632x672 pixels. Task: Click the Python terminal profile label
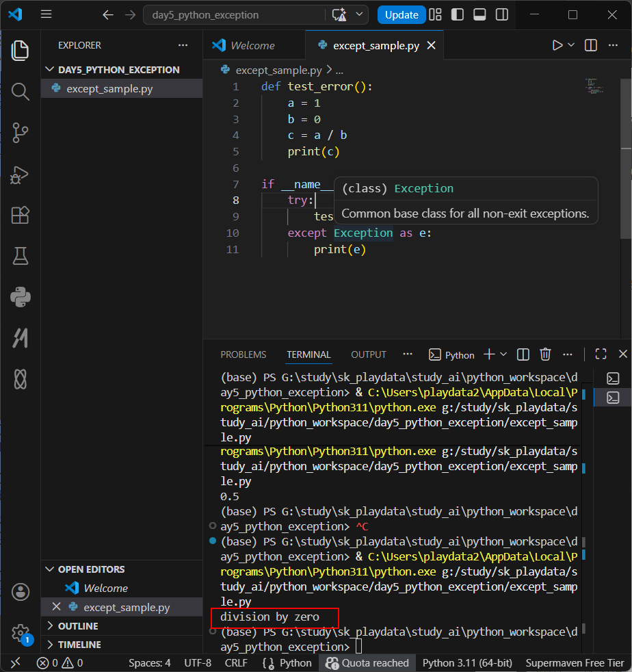[x=451, y=355]
